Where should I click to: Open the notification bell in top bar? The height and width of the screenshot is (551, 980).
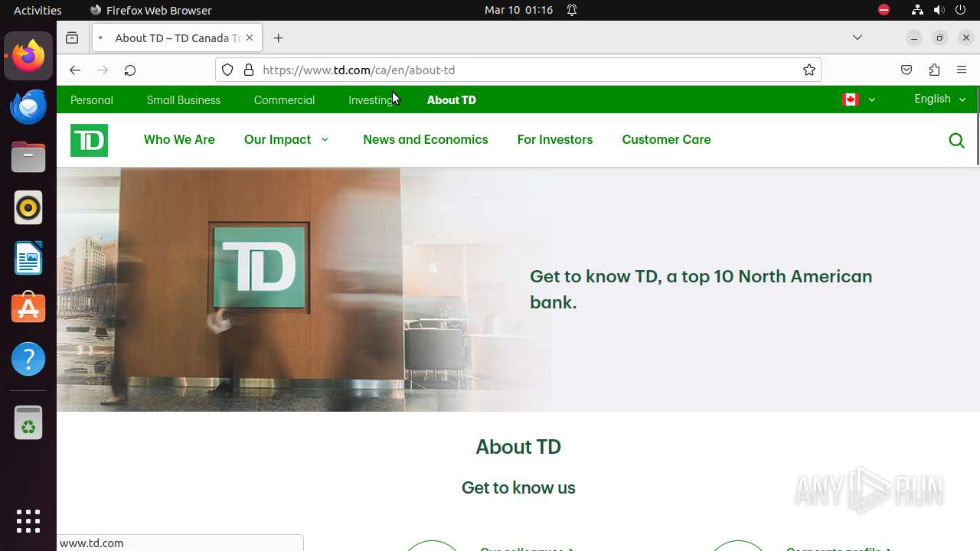(572, 10)
